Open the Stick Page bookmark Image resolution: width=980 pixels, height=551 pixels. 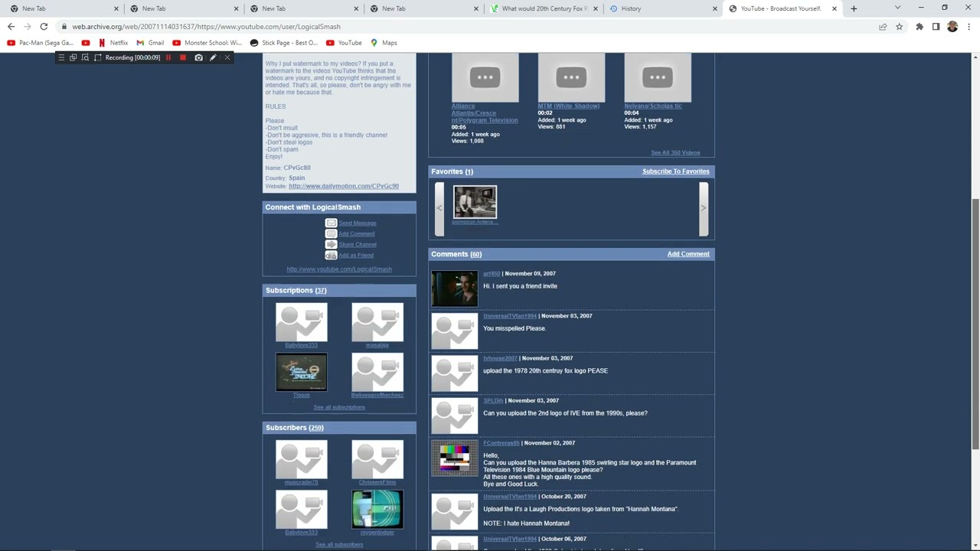coord(284,43)
